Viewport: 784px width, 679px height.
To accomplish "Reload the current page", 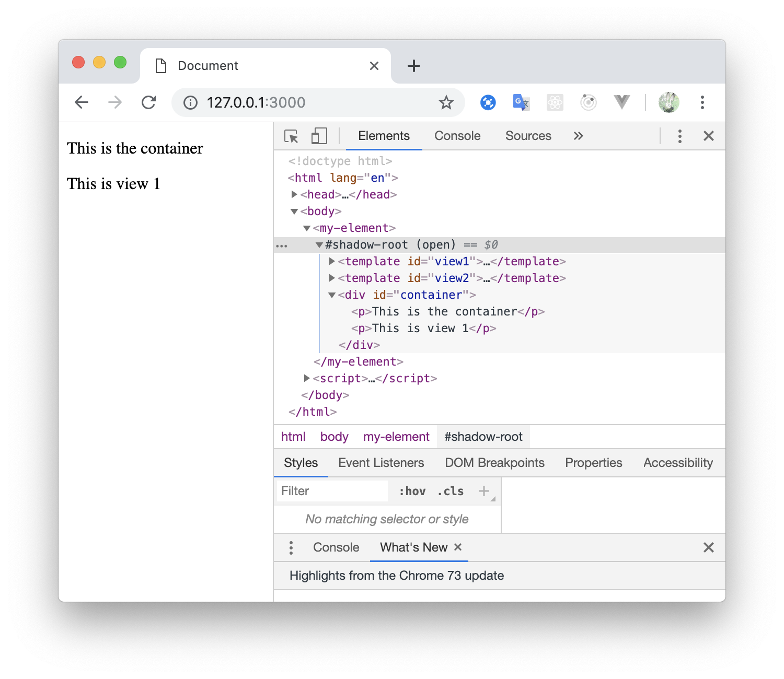I will click(x=149, y=102).
